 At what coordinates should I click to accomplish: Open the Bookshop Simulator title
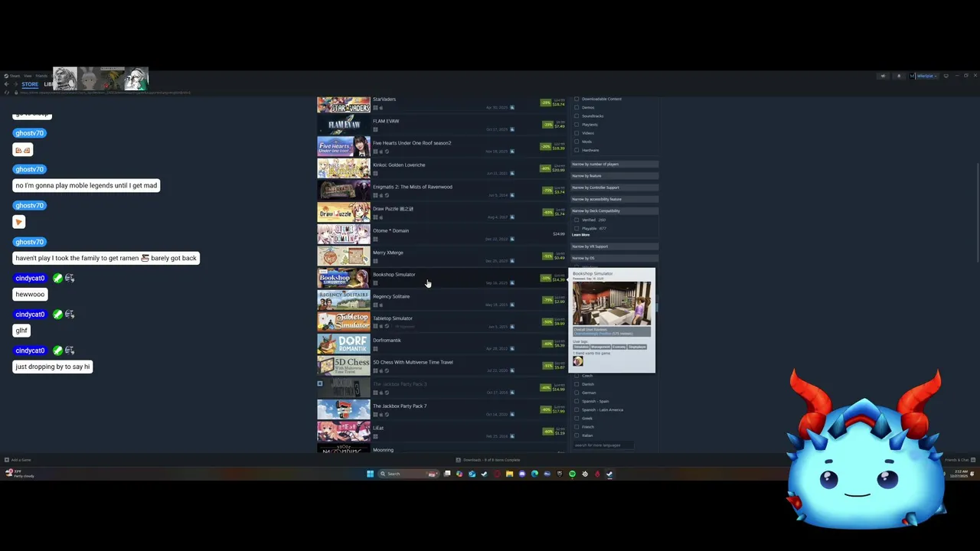pos(394,275)
